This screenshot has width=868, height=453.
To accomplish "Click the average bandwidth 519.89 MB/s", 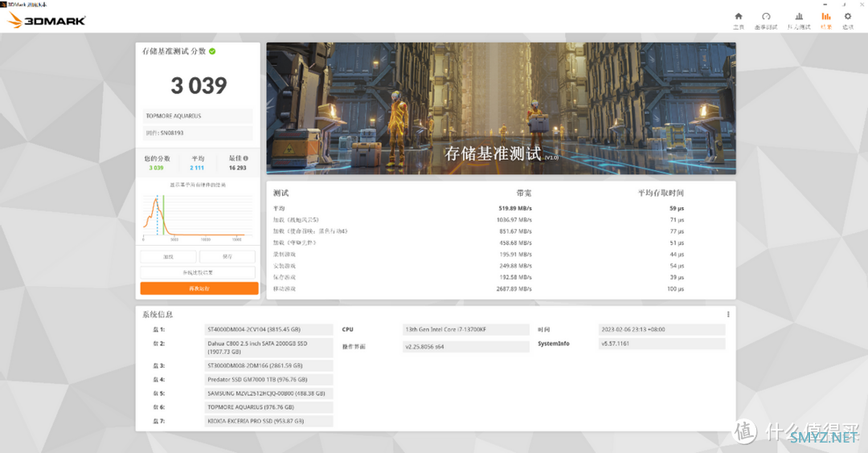I will [515, 209].
